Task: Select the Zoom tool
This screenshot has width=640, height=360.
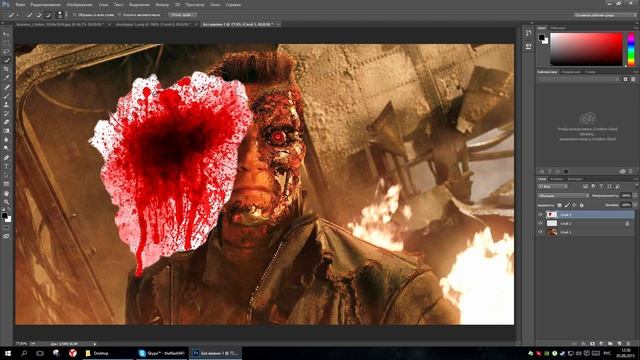Action: coord(6,202)
